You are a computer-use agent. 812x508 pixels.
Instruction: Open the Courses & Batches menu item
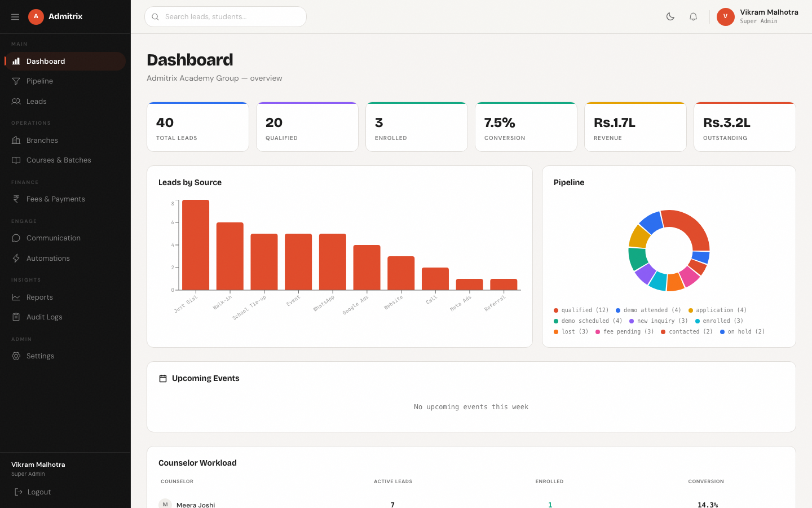pos(59,160)
